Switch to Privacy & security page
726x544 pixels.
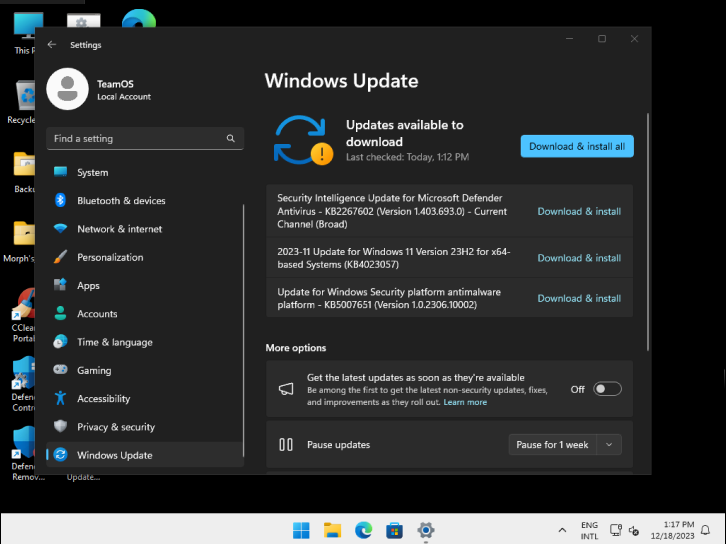point(145,426)
